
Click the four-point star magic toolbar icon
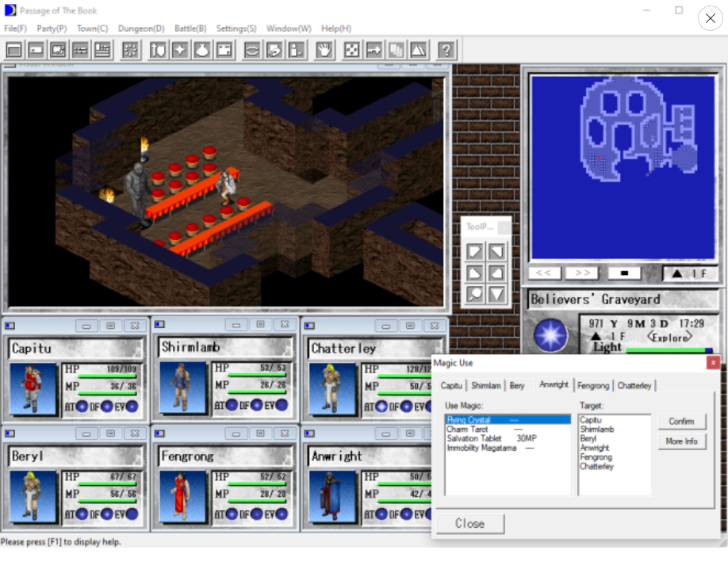[180, 50]
